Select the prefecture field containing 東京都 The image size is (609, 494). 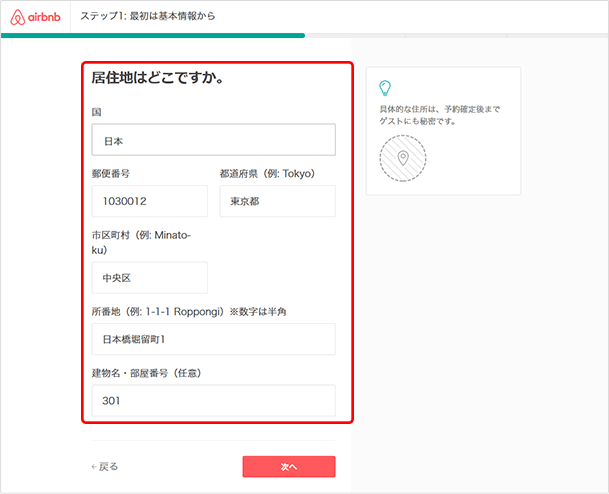[x=277, y=201]
